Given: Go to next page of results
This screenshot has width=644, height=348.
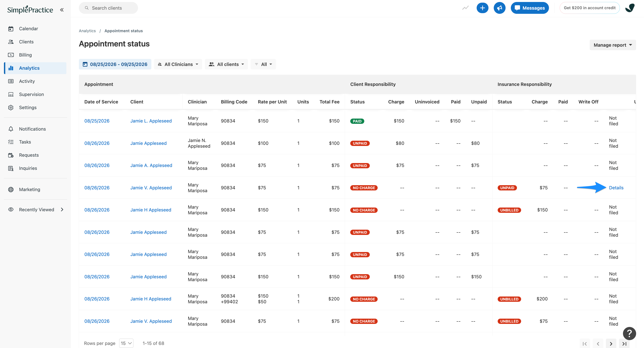Looking at the screenshot, I should 611,344.
